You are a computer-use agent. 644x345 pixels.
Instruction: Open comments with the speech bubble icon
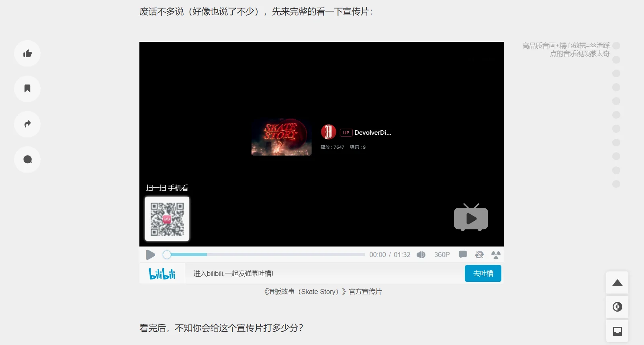click(x=27, y=160)
